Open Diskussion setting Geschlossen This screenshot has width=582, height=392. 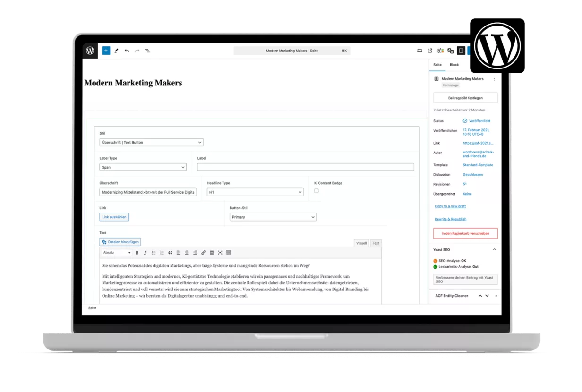point(473,175)
